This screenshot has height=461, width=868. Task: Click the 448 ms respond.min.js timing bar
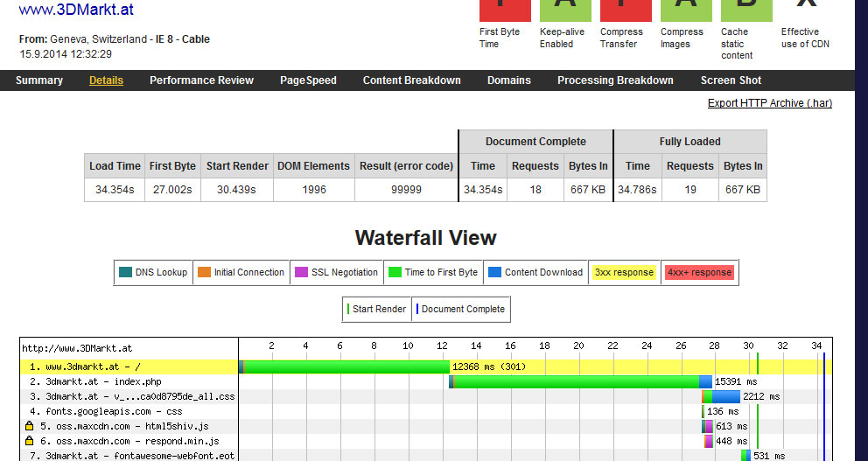click(x=709, y=442)
